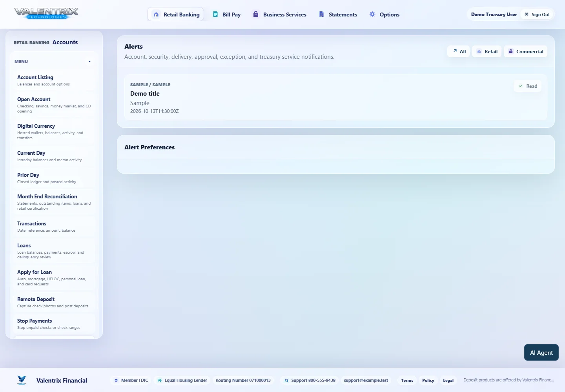The width and height of the screenshot is (565, 392).
Task: Choose Apply for Loan
Action: tap(54, 278)
